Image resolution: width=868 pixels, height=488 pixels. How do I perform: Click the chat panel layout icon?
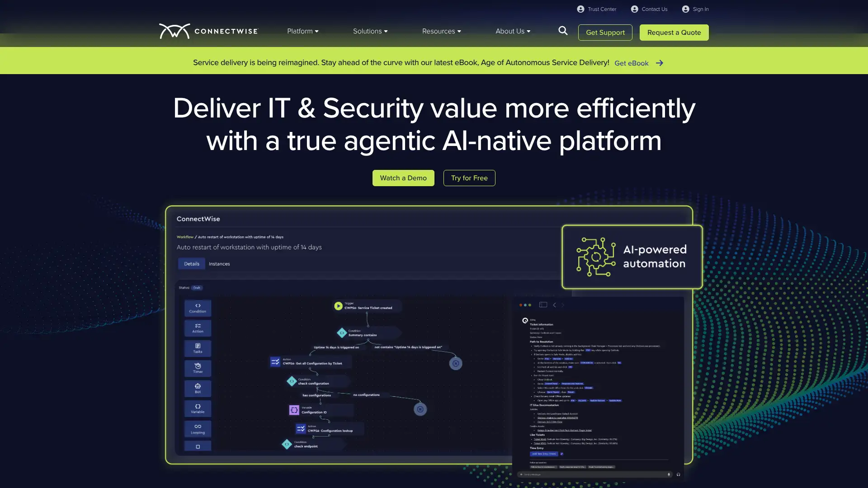pyautogui.click(x=543, y=305)
